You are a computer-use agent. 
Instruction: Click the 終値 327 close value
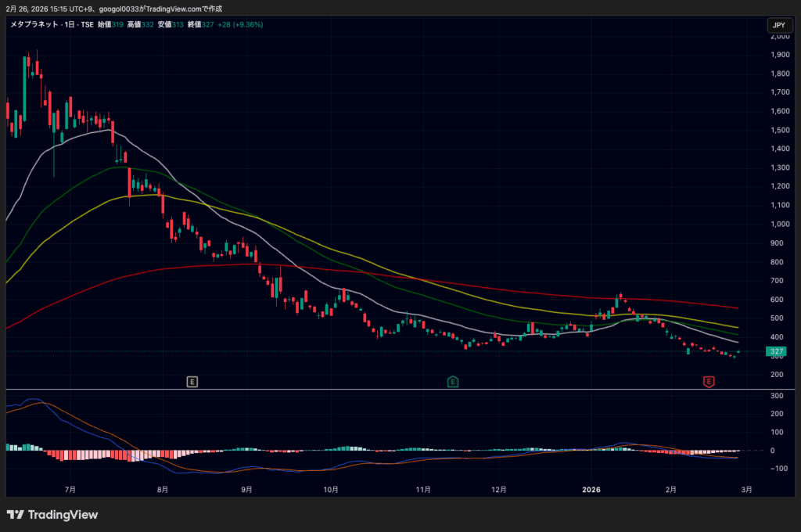coord(201,25)
